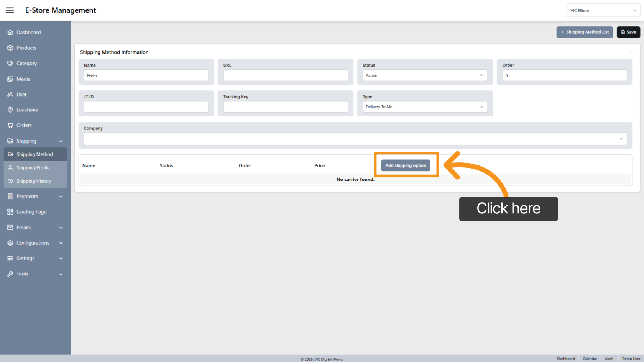Click the Add shipping option button
Screen dimensions: 644x362
(x=406, y=165)
